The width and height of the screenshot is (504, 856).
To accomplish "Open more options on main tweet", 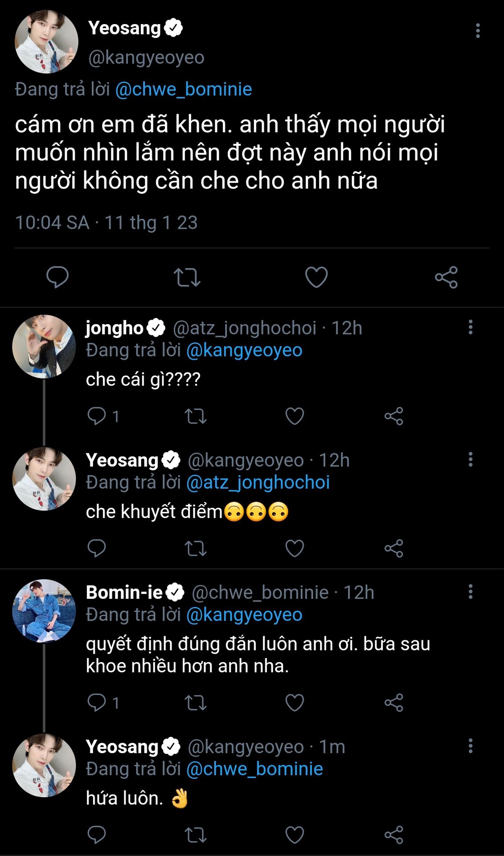I will click(478, 31).
